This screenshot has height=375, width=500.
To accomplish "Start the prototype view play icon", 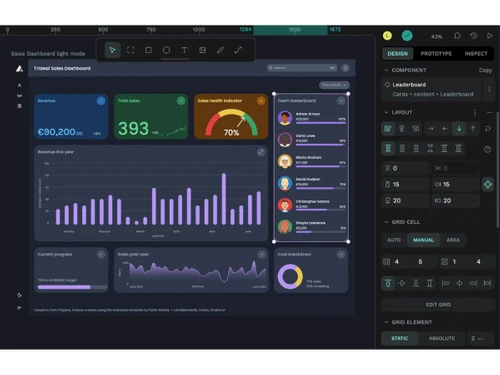I will pyautogui.click(x=490, y=36).
